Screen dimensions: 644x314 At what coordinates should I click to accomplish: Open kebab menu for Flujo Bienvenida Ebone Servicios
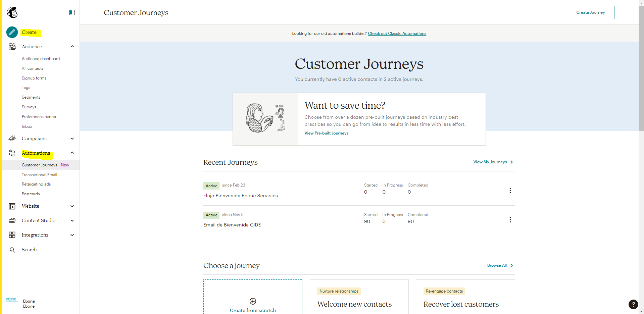click(510, 190)
